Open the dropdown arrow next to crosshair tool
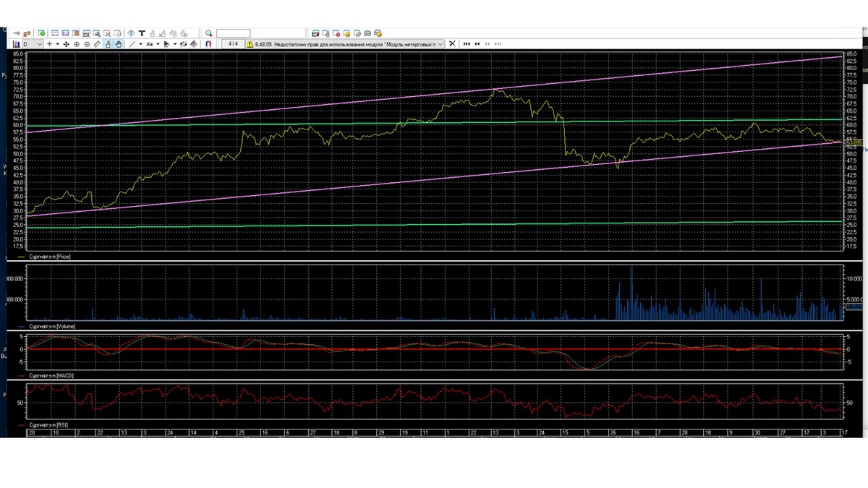 57,44
